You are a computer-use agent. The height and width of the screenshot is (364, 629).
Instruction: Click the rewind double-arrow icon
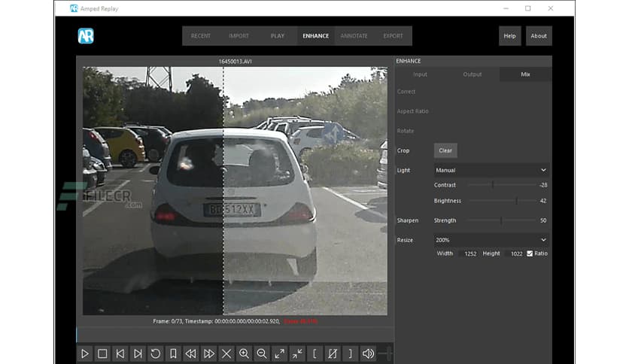191,353
